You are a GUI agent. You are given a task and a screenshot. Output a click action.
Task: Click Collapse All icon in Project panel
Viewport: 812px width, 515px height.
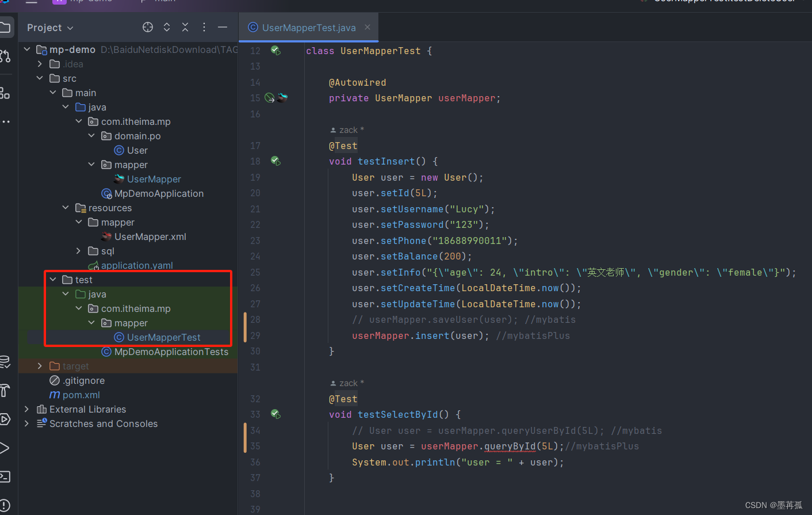185,27
